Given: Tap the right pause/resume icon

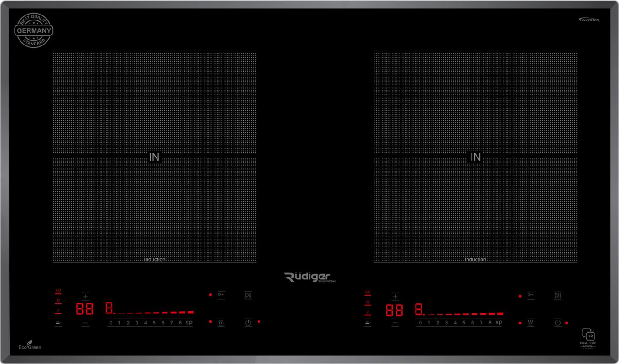Looking at the screenshot, I should coord(558,296).
